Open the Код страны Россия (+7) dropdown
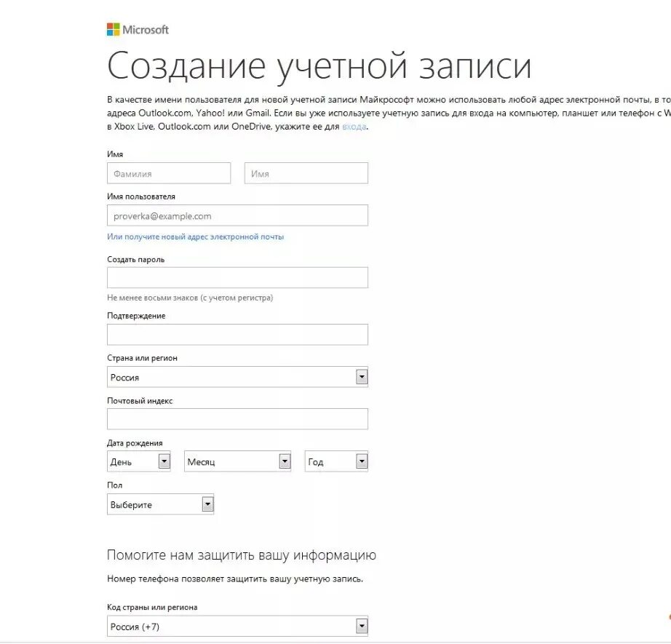 [237, 627]
